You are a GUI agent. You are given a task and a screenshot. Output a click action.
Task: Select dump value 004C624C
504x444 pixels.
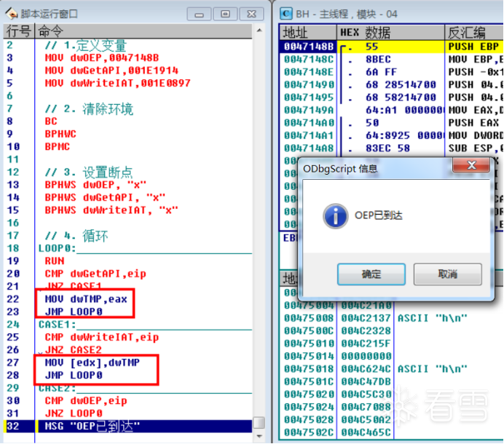pos(366,369)
